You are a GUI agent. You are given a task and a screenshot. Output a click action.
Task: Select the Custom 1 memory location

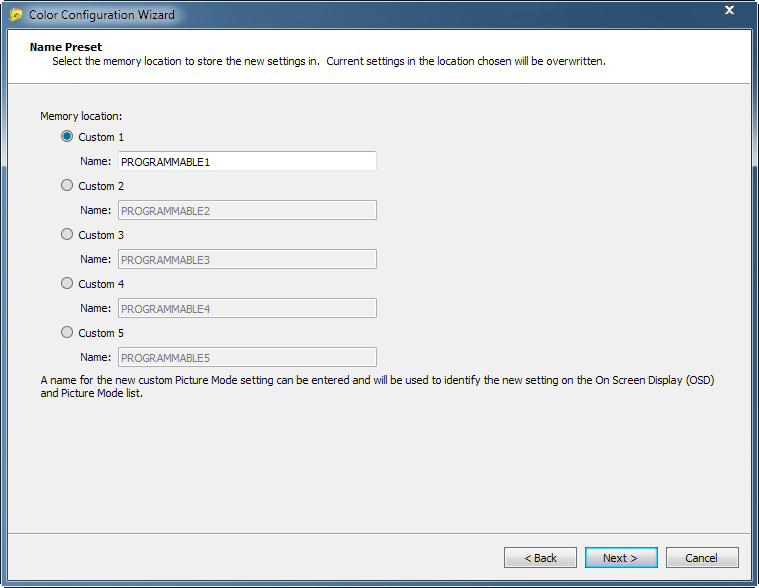(x=67, y=136)
